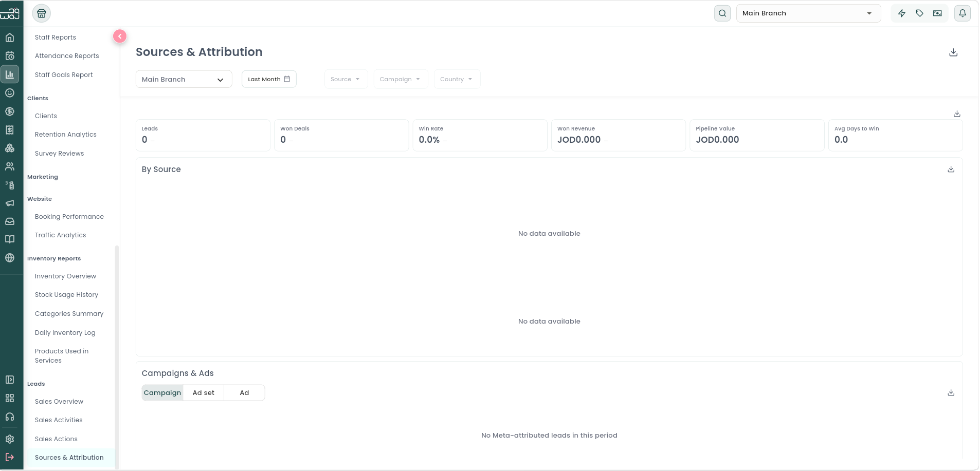
Task: Download the Campaigns & Ads section
Action: point(951,392)
